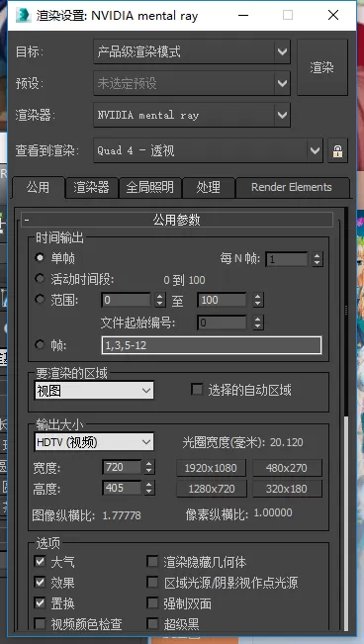Open the 预设 preset dropdown
This screenshot has height=644, width=364.
point(192,83)
